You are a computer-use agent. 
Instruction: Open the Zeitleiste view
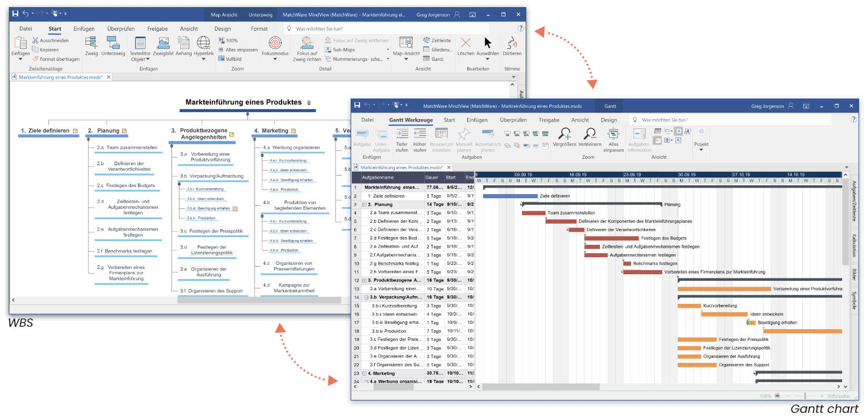click(x=437, y=41)
